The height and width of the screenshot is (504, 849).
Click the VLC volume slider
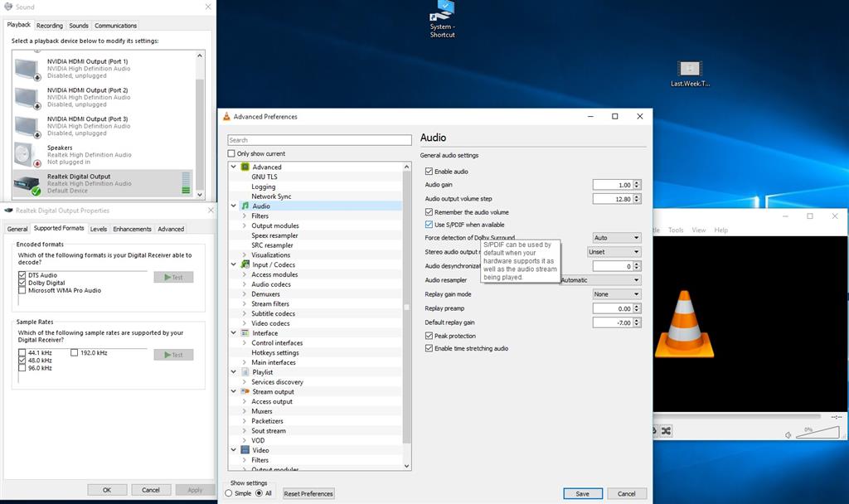point(817,432)
